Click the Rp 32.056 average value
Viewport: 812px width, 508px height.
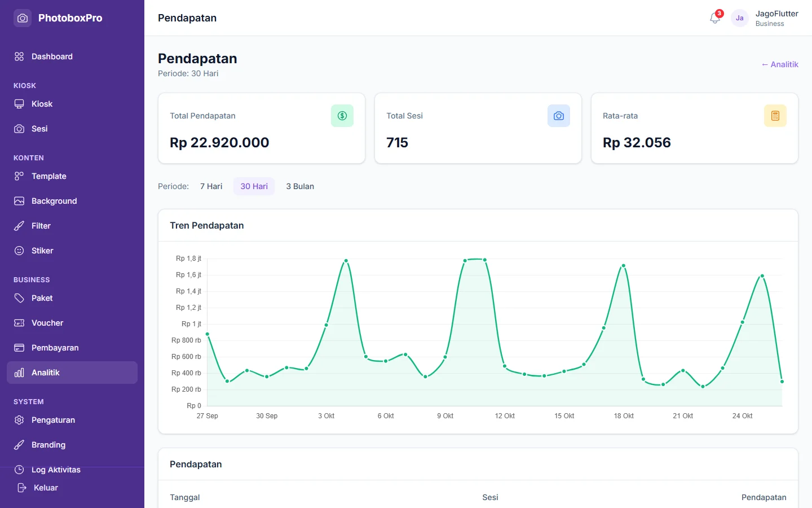click(637, 142)
